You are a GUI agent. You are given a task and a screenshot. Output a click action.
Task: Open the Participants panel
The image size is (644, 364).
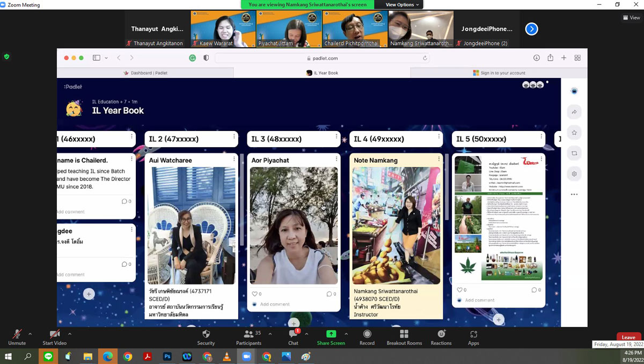coord(248,334)
